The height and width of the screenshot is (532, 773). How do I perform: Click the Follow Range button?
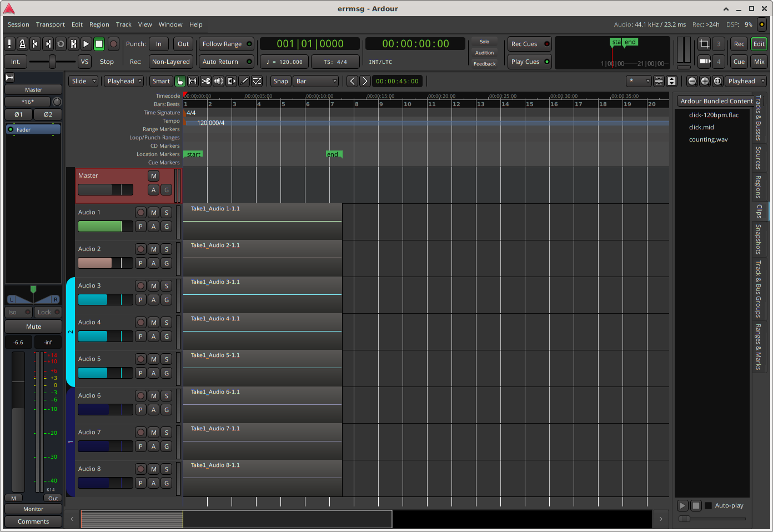tap(226, 44)
